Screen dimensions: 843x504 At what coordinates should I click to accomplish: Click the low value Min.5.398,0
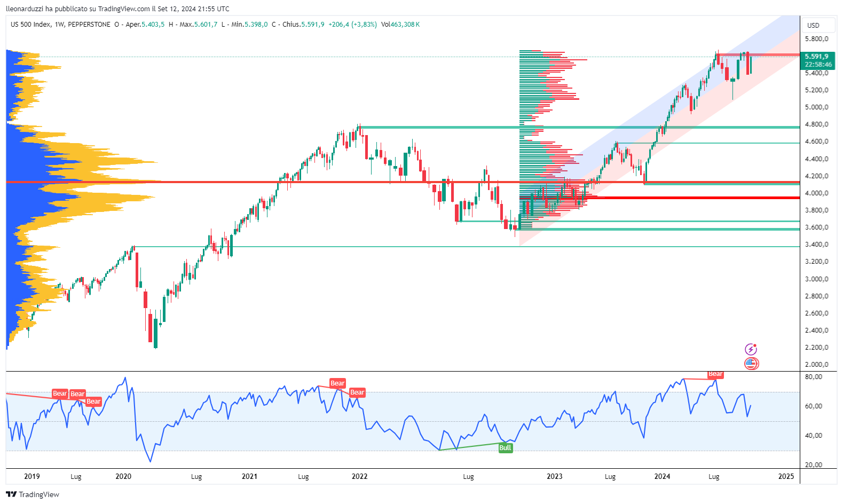click(249, 25)
